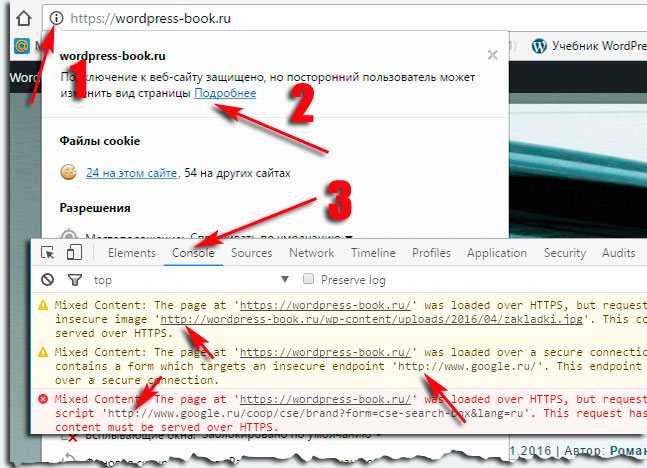Open the zakladki.jpg insecure image URL
Screen dimensions: 647x468
click(371, 319)
